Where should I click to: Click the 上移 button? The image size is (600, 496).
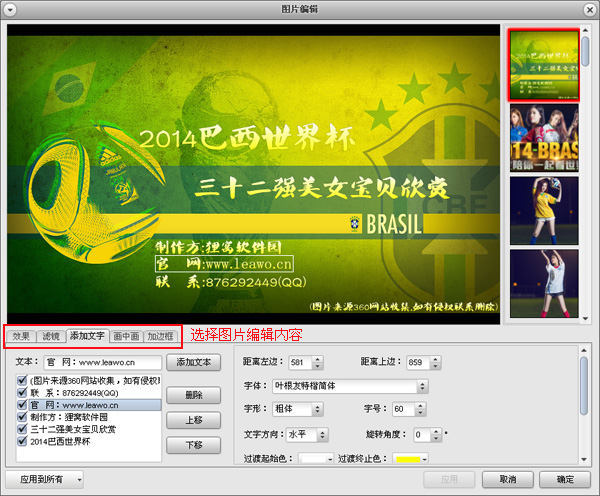click(x=194, y=420)
